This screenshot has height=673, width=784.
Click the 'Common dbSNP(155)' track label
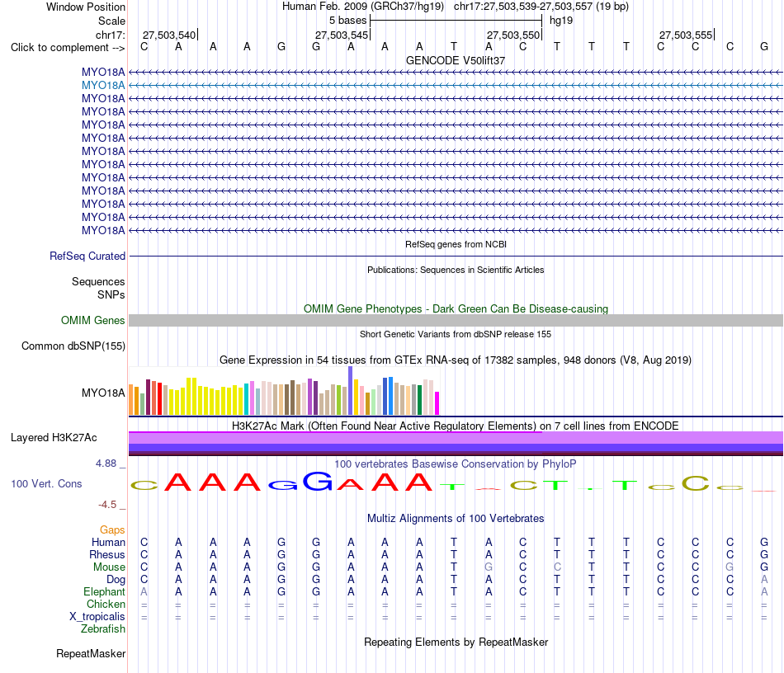[73, 346]
